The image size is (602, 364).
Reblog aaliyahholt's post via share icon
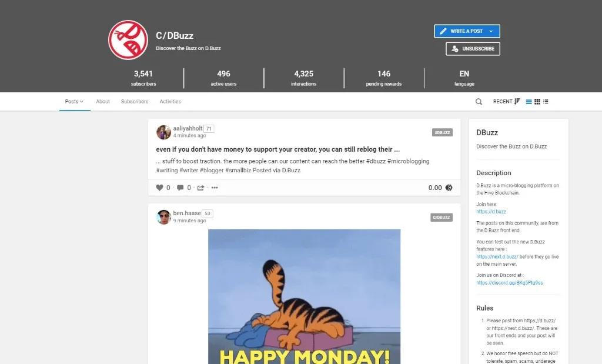[201, 188]
